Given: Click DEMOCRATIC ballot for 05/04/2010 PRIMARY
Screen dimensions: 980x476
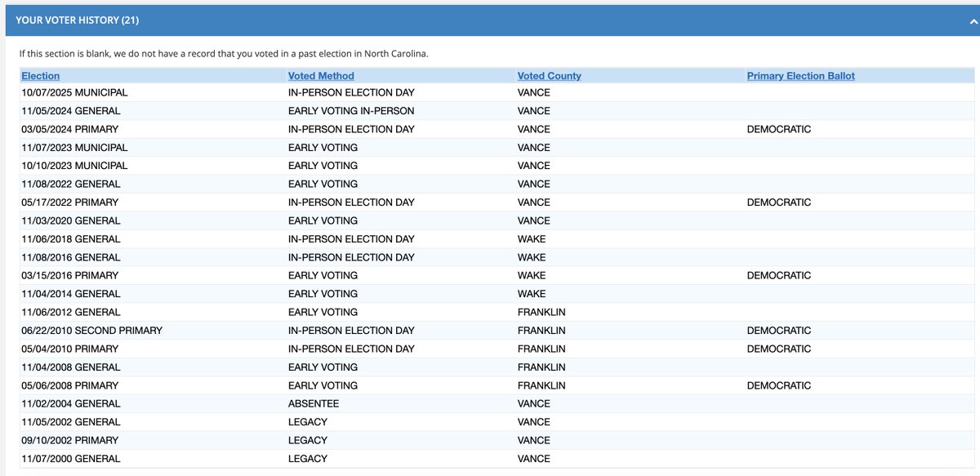Looking at the screenshot, I should tap(779, 349).
